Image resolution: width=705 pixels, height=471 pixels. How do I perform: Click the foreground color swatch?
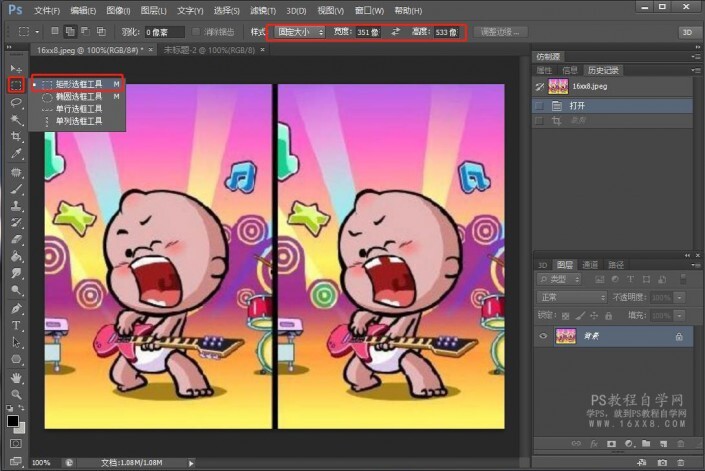[x=13, y=420]
